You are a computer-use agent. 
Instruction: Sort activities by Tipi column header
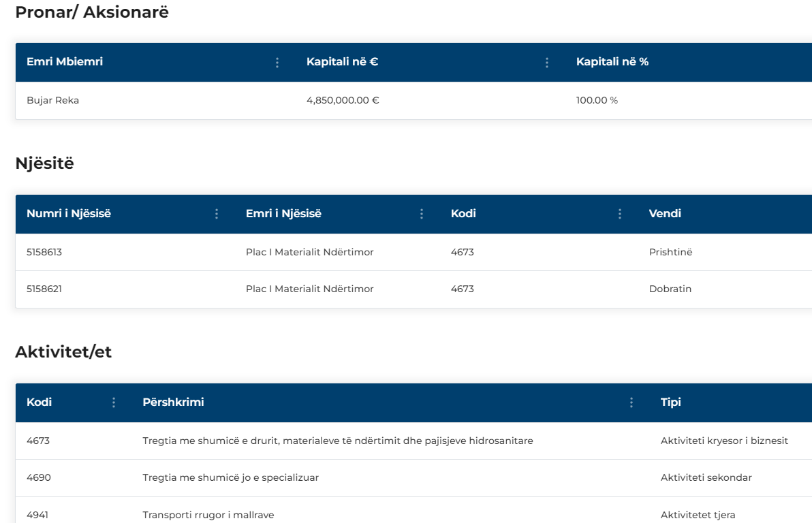(x=670, y=402)
